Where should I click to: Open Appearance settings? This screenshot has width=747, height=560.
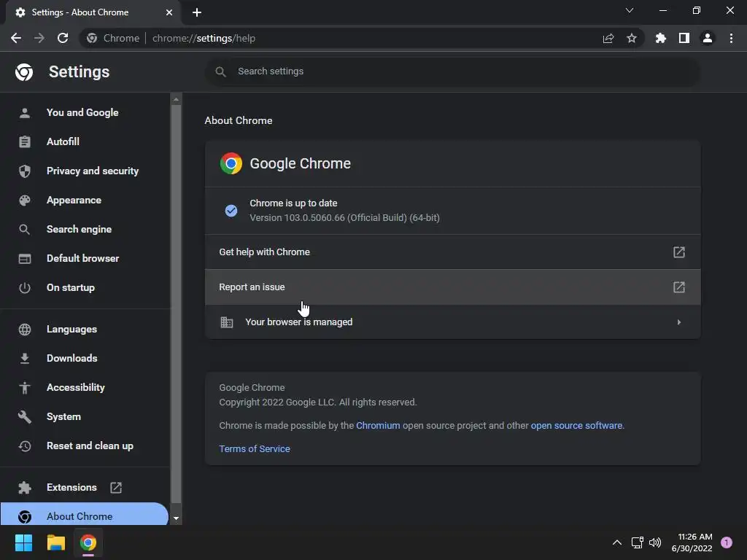pos(85,200)
